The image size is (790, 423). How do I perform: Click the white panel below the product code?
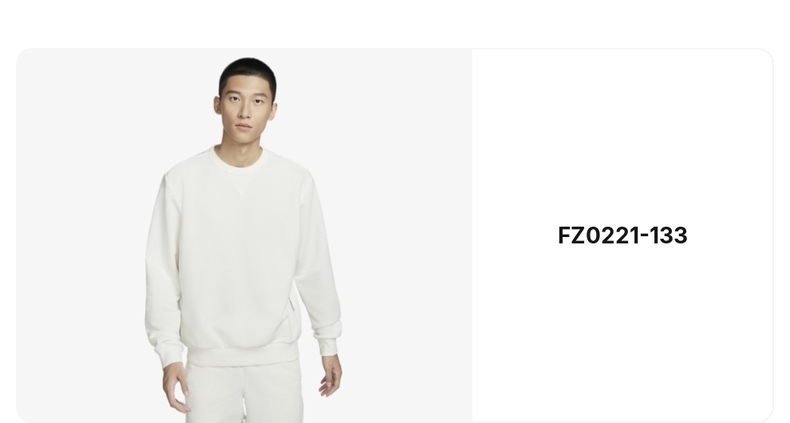pyautogui.click(x=622, y=332)
